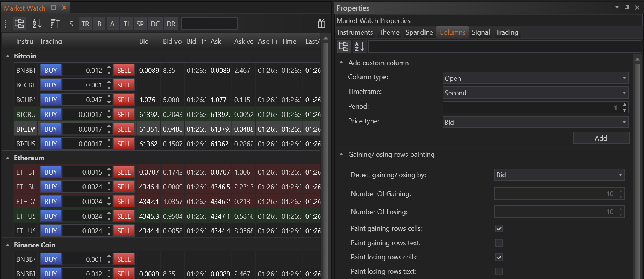This screenshot has height=279, width=644.
Task: Click the group-by-category icon in Market Watch toolbar
Action: [19, 23]
